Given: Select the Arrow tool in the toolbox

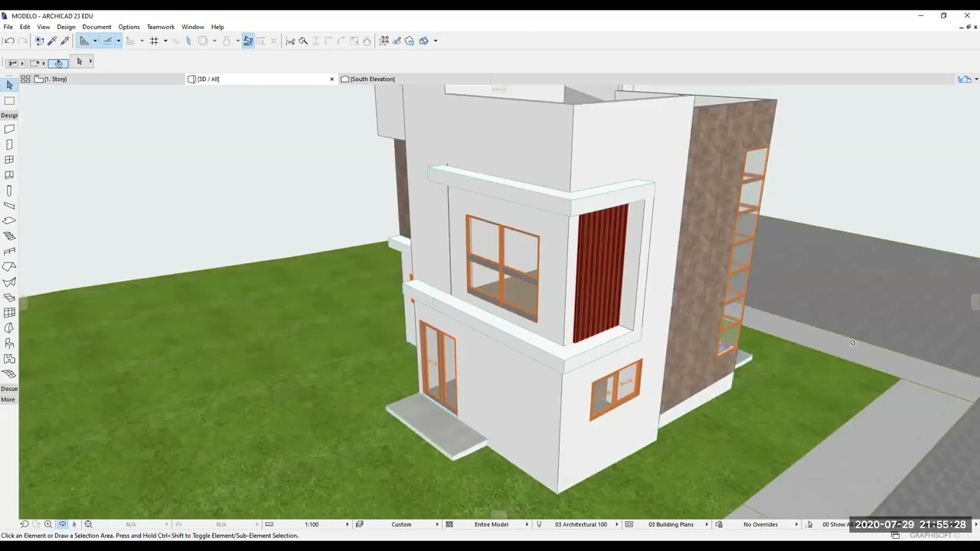Looking at the screenshot, I should 9,86.
